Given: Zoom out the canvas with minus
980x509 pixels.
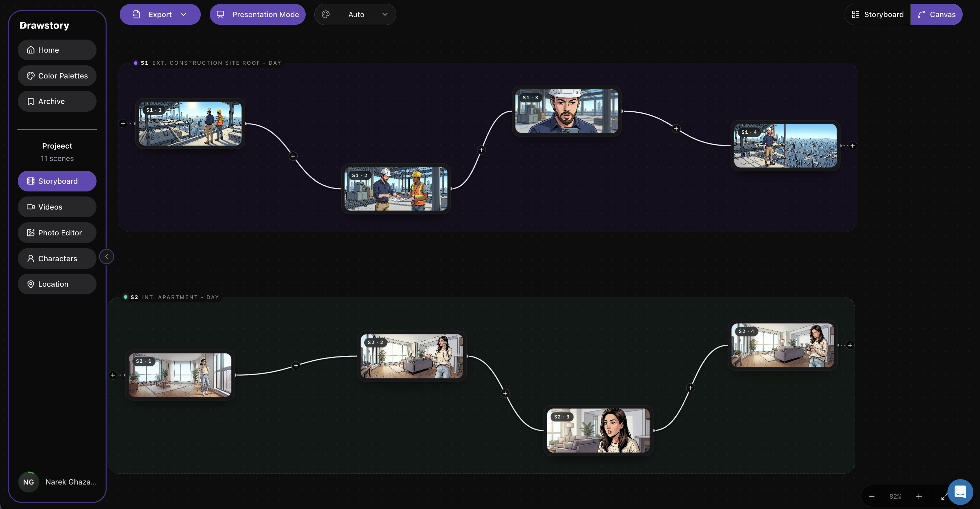Looking at the screenshot, I should (871, 497).
